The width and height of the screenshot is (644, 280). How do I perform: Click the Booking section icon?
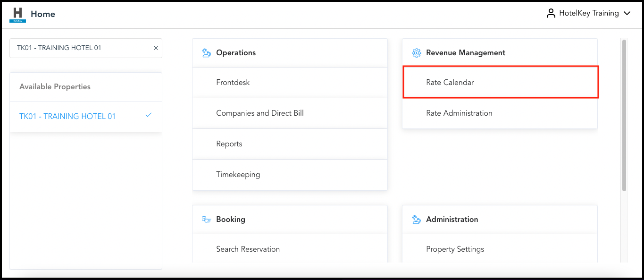[206, 220]
